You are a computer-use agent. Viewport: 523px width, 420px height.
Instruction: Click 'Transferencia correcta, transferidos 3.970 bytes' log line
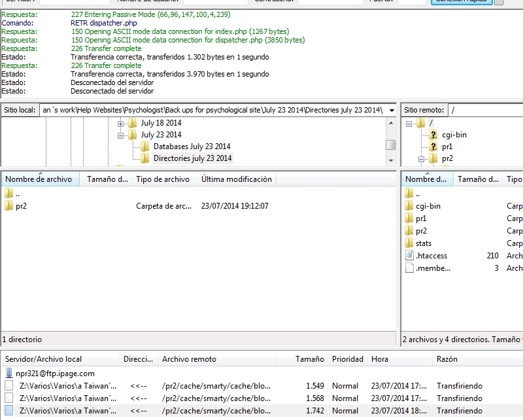[169, 74]
